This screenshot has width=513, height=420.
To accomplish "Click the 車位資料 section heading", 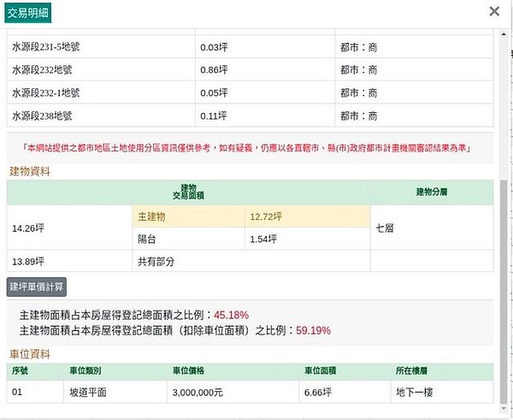I will pyautogui.click(x=30, y=354).
